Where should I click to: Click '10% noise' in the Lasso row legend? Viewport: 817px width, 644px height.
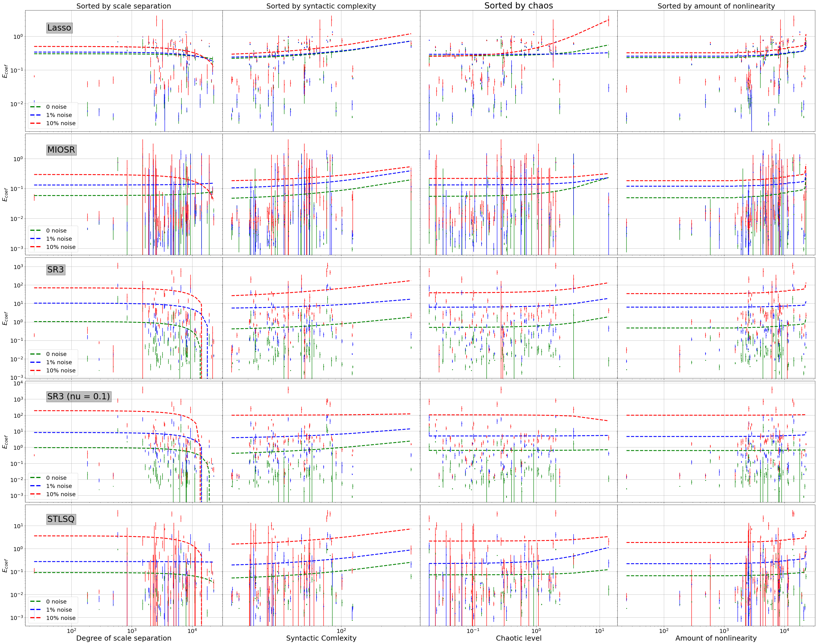point(61,123)
